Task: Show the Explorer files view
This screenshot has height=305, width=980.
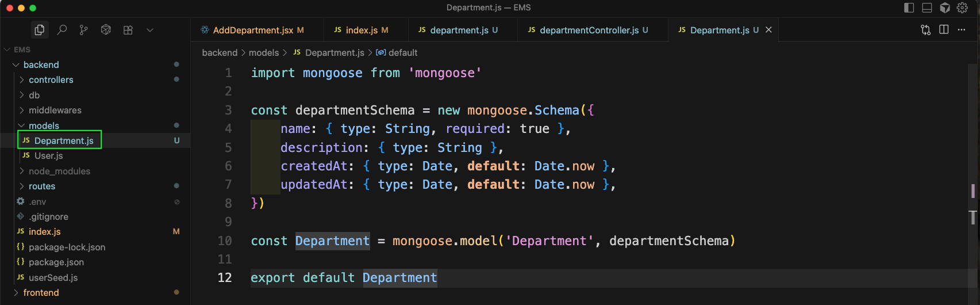Action: pyautogui.click(x=40, y=30)
